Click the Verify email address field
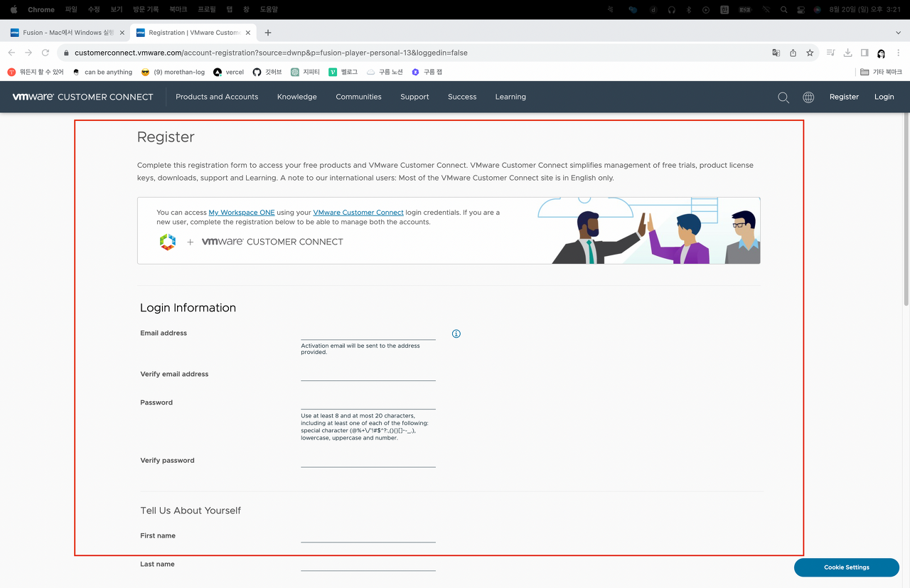 [368, 374]
